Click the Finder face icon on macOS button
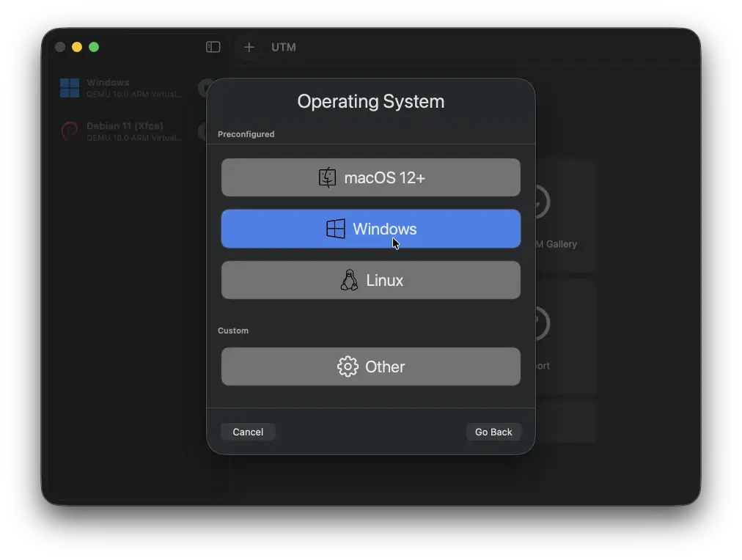 (327, 177)
